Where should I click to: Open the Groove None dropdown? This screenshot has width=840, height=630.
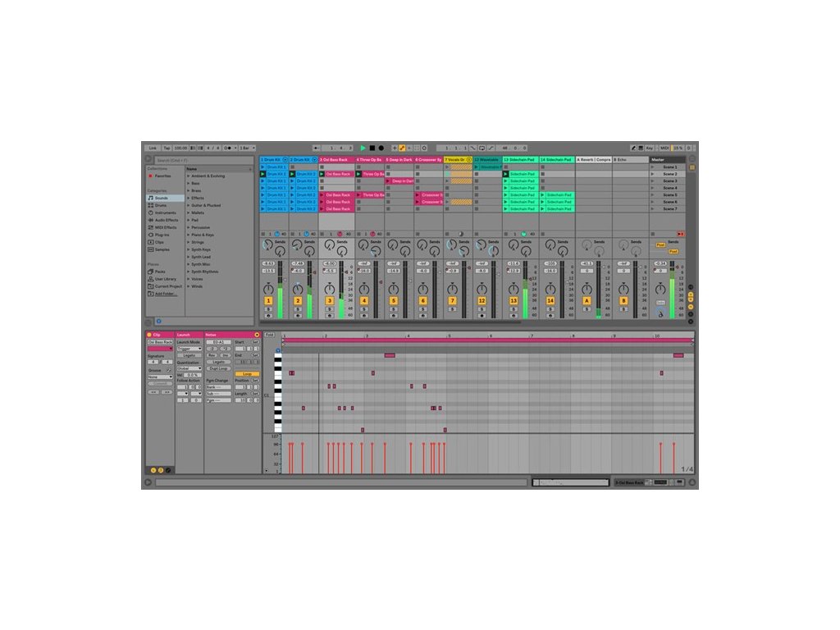click(160, 377)
